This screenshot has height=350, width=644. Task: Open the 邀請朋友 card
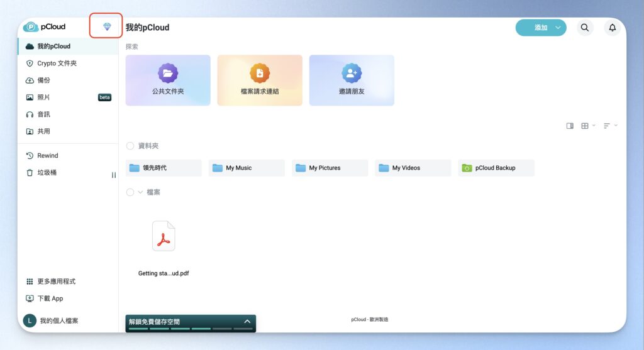pos(352,80)
